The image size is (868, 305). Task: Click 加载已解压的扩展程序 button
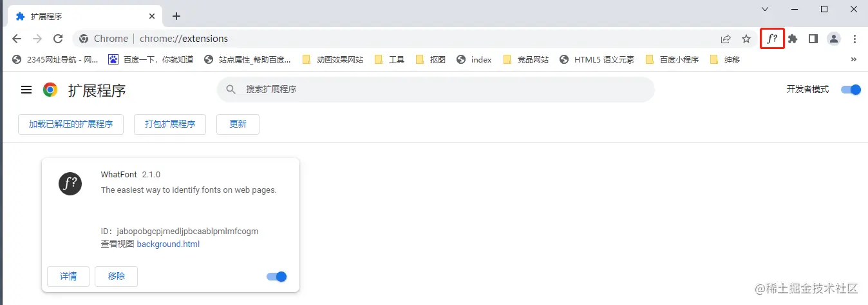click(x=71, y=124)
